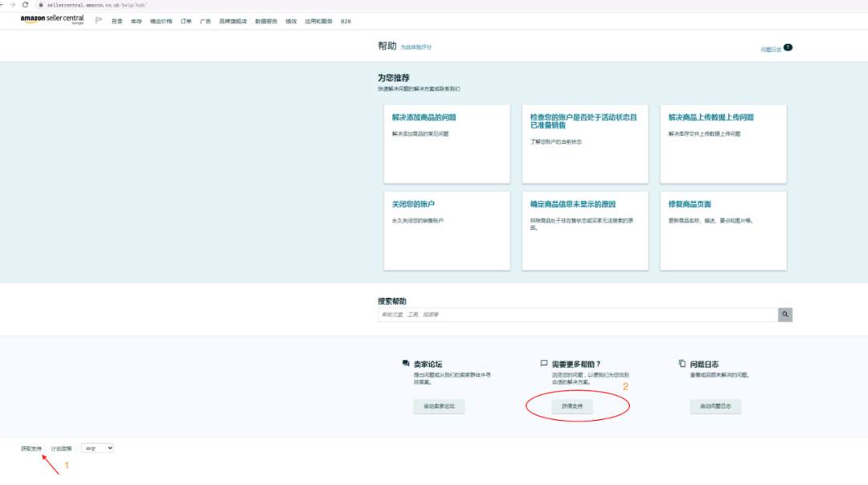The width and height of the screenshot is (868, 485).
Task: Click inside the help search input field
Action: [563, 314]
